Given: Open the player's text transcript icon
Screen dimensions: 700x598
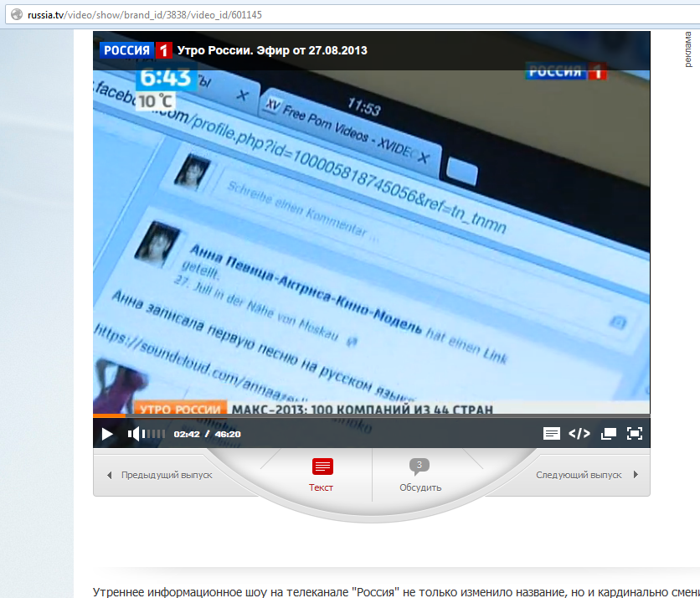Looking at the screenshot, I should (551, 434).
